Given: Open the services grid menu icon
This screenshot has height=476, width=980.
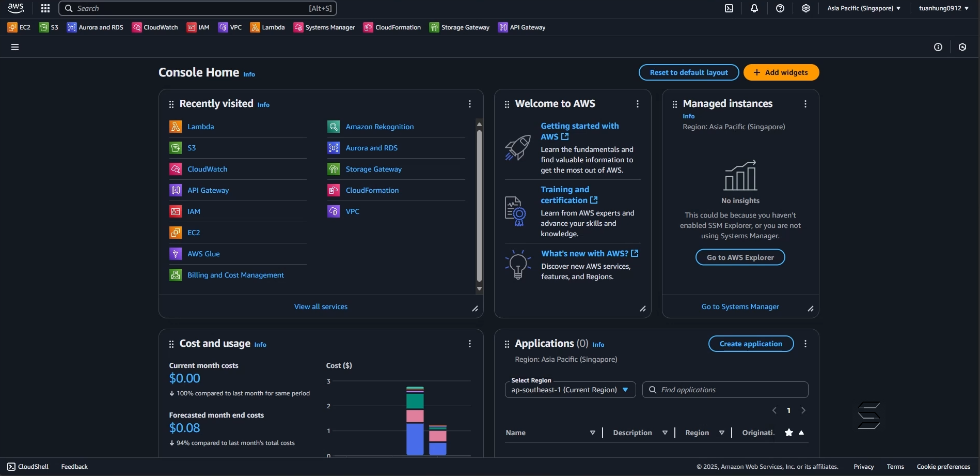Looking at the screenshot, I should pos(45,8).
